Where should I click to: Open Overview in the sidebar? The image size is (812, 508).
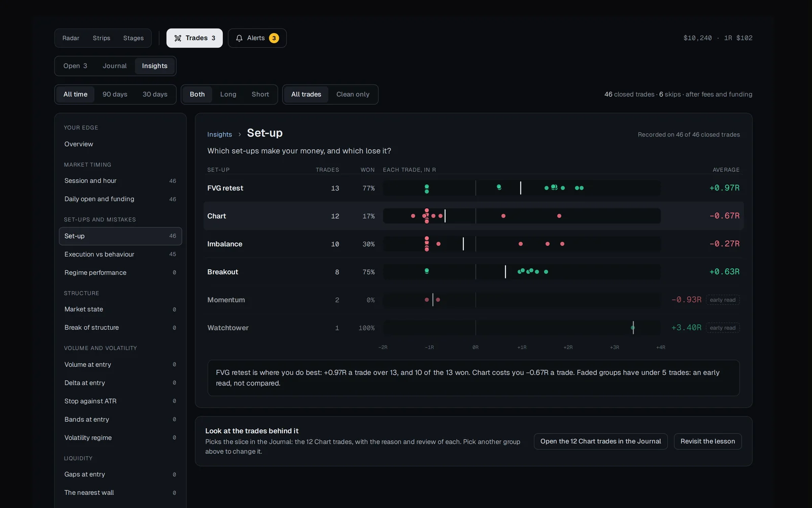[x=120, y=144]
